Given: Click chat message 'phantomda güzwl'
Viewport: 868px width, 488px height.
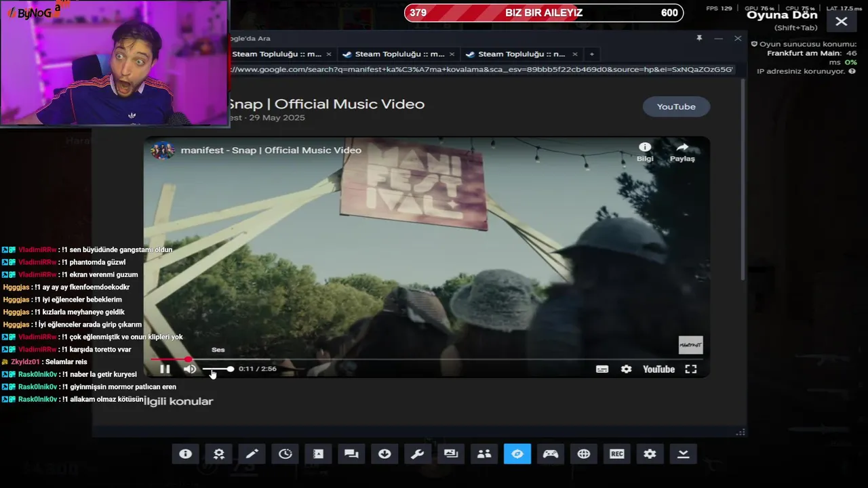Looking at the screenshot, I should [x=97, y=262].
